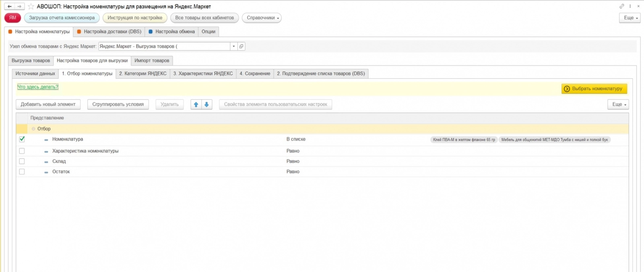Select the Мебель для общежитий МЕТ-МДО chip
644x272 pixels.
(555, 140)
